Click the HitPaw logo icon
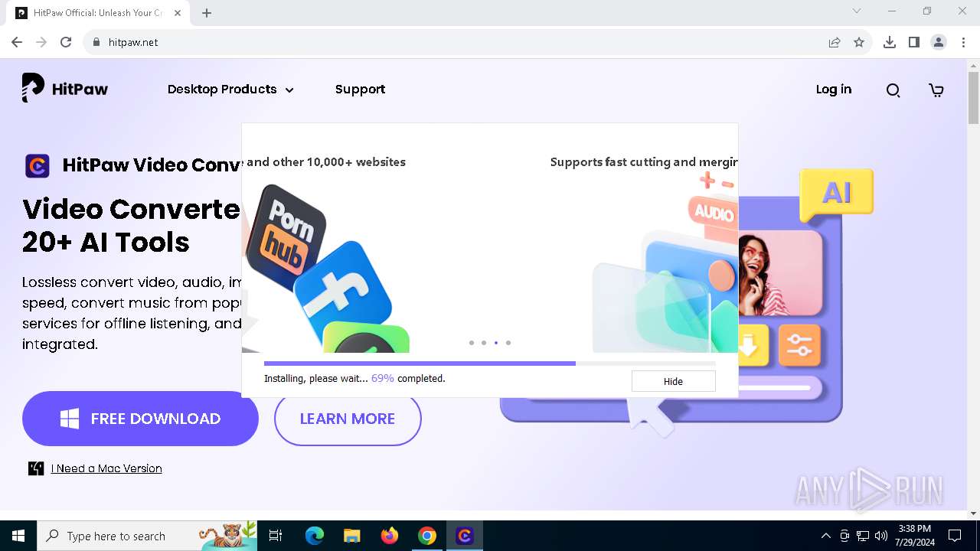Image resolution: width=980 pixels, height=551 pixels. pos(34,88)
